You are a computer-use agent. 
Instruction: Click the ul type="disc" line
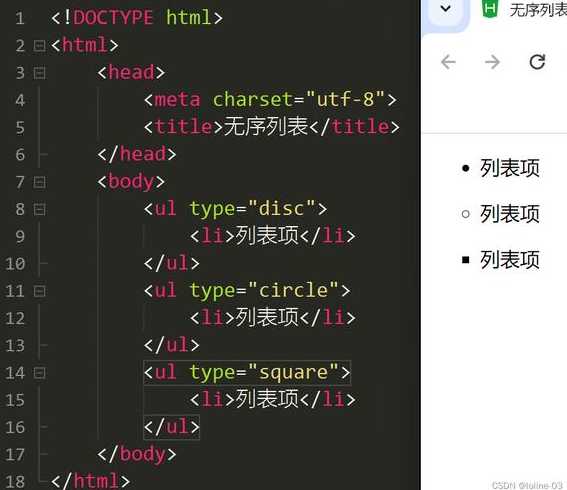(x=235, y=209)
